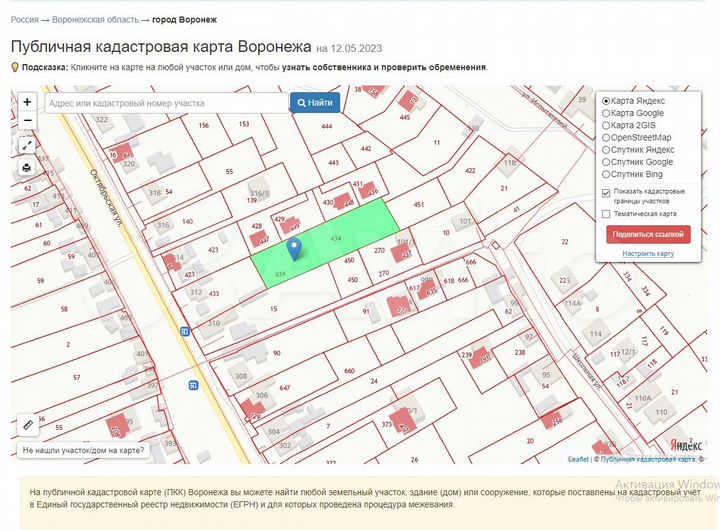Open Россия breadcrumb link
Viewport: 720px width, 530px height.
coord(25,20)
